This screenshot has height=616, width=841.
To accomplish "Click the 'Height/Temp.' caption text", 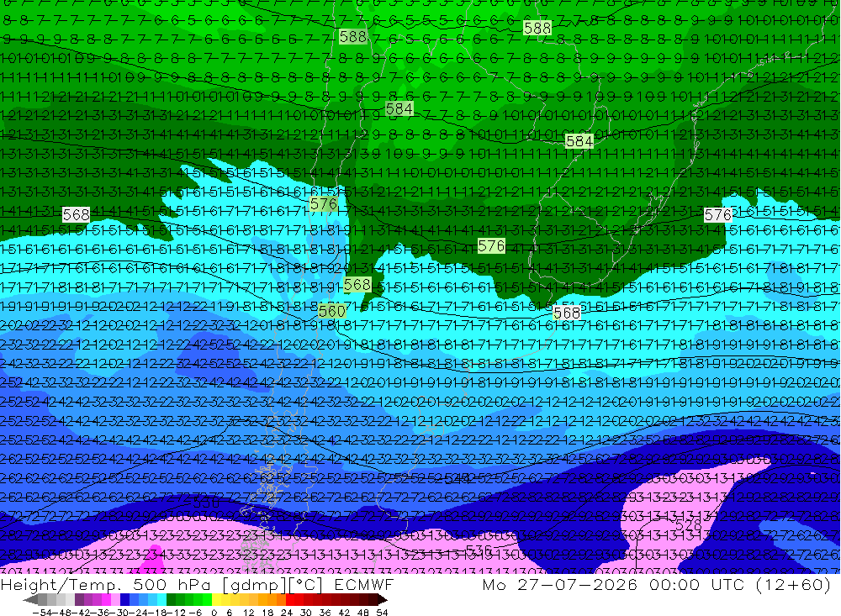I will pyautogui.click(x=60, y=585).
